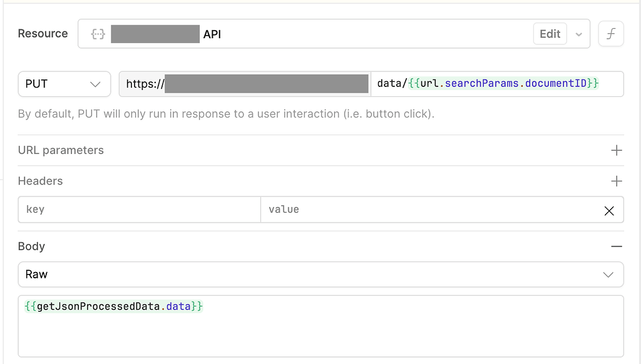Click the body editor containing getJsonProcessedData.data
This screenshot has height=364, width=641.
pyautogui.click(x=321, y=326)
